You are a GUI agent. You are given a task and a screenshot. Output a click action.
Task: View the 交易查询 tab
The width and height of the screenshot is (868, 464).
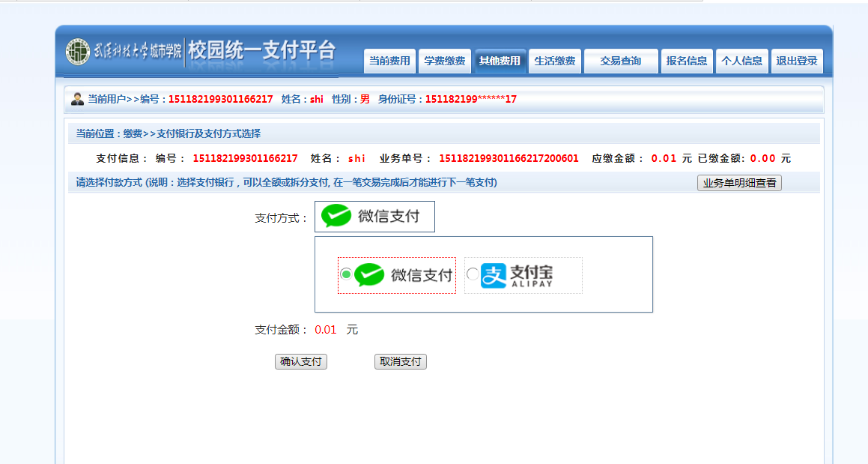coord(621,61)
